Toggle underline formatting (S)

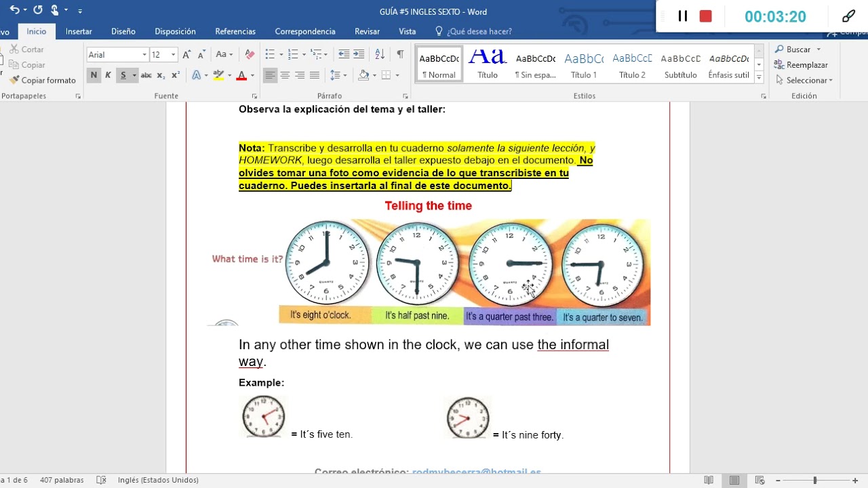pos(123,75)
